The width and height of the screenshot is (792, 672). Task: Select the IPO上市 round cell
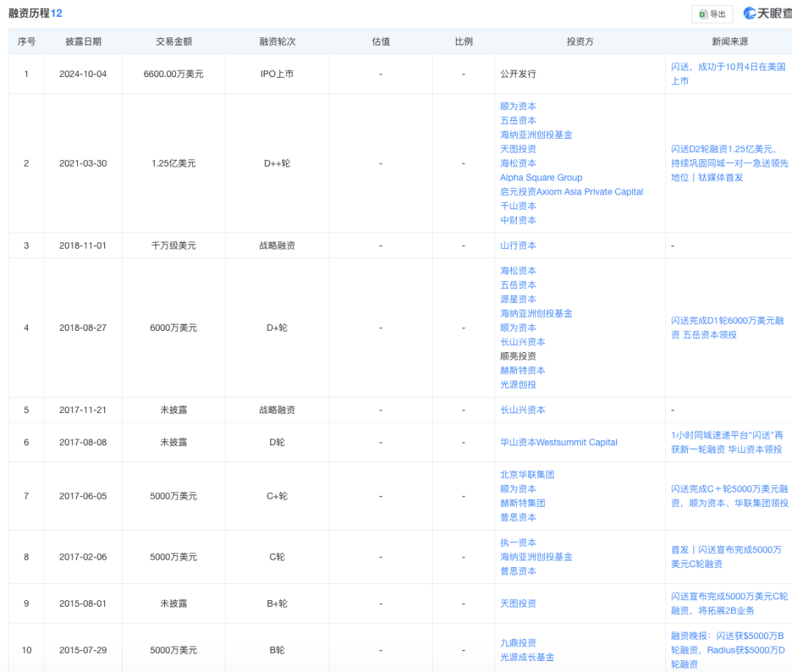[x=276, y=74]
